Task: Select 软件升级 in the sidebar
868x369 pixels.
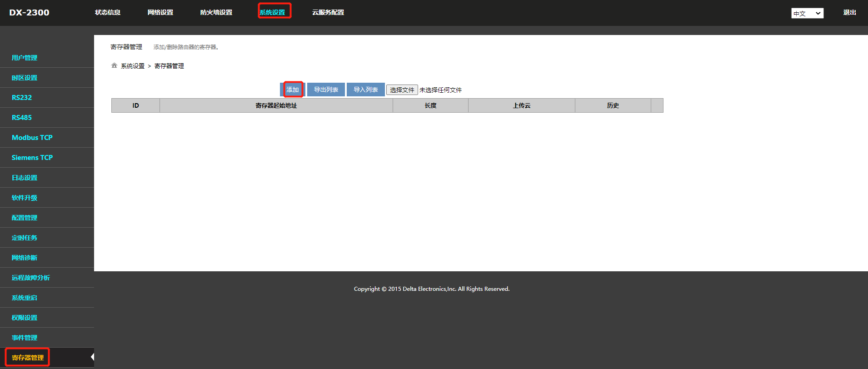Action: click(x=25, y=198)
